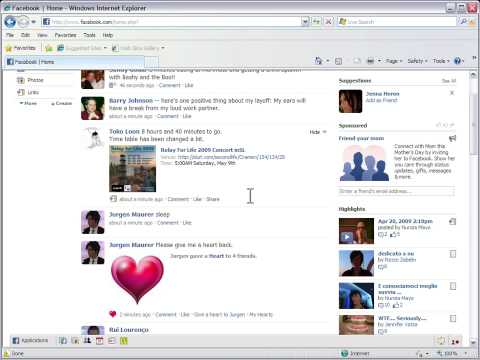Screen dimensions: 480x360
Task: Click Share under the Relay for Life post
Action: click(213, 199)
